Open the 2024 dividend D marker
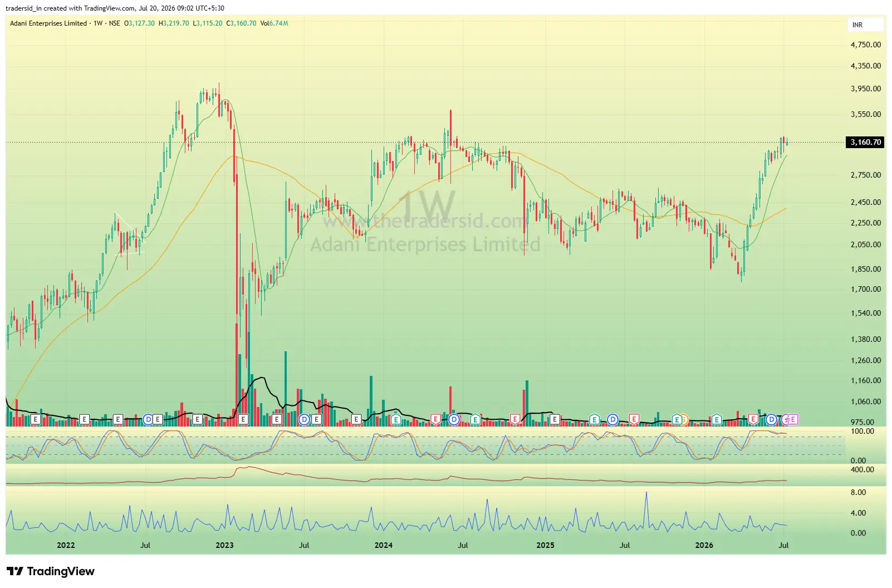Viewport: 892px width, 588px height. pyautogui.click(x=454, y=419)
